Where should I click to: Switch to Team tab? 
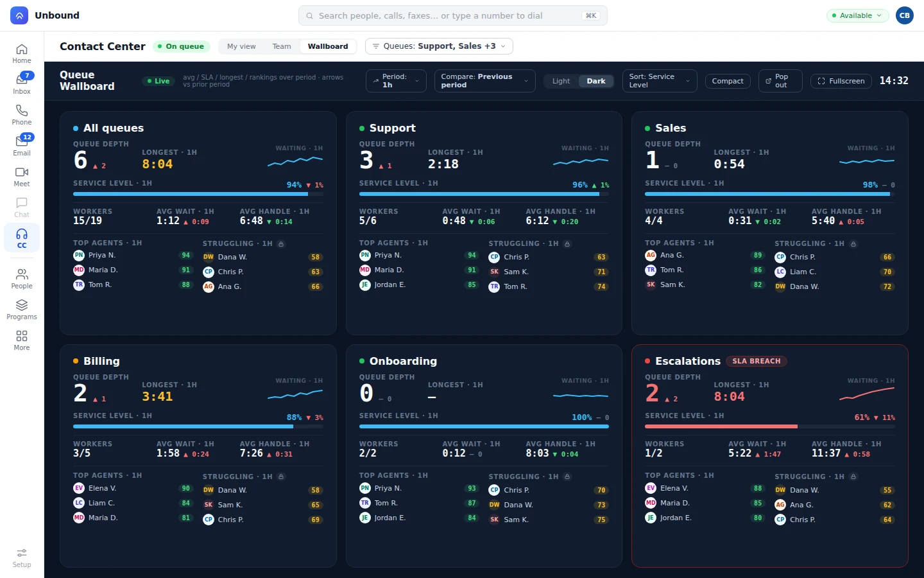pyautogui.click(x=282, y=46)
